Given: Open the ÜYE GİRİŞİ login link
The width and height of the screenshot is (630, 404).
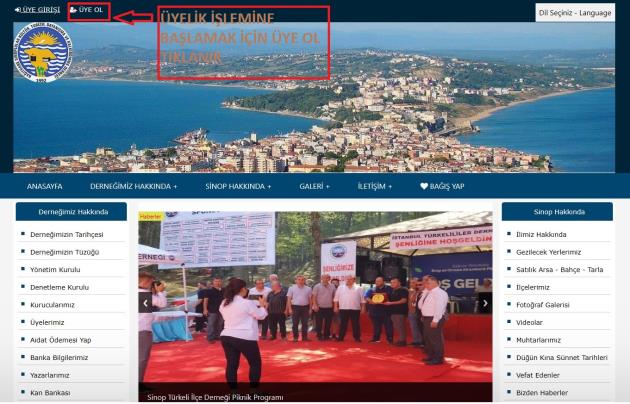Looking at the screenshot, I should pos(37,9).
